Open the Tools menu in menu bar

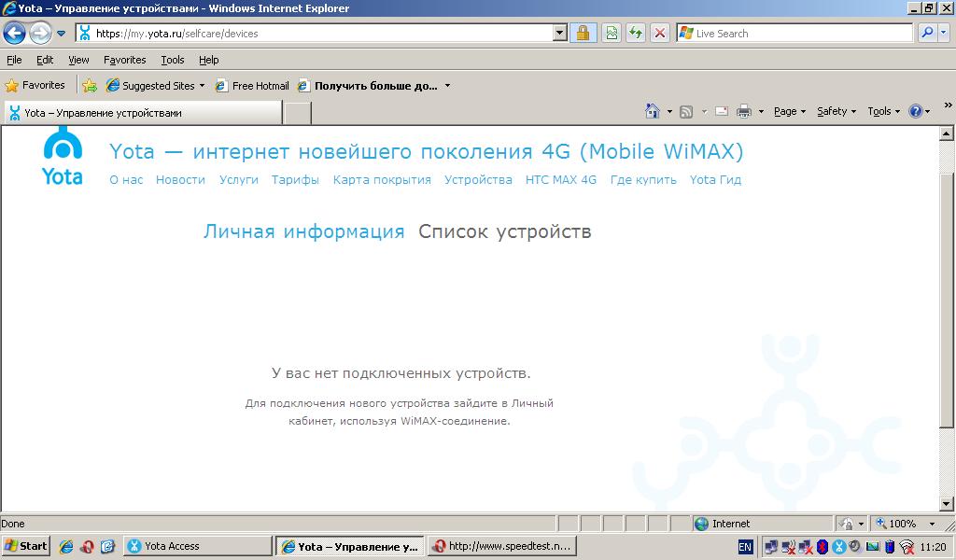pos(173,60)
